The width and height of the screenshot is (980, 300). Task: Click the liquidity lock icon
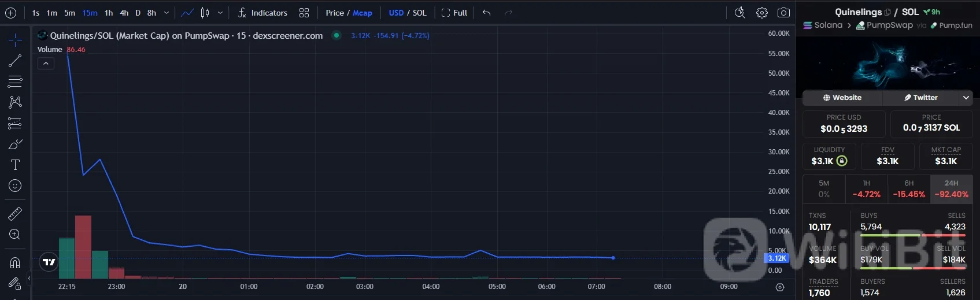pos(842,161)
